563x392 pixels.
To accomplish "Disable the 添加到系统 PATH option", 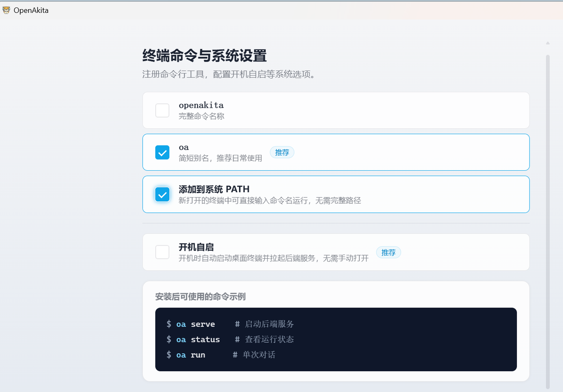I will coord(162,194).
